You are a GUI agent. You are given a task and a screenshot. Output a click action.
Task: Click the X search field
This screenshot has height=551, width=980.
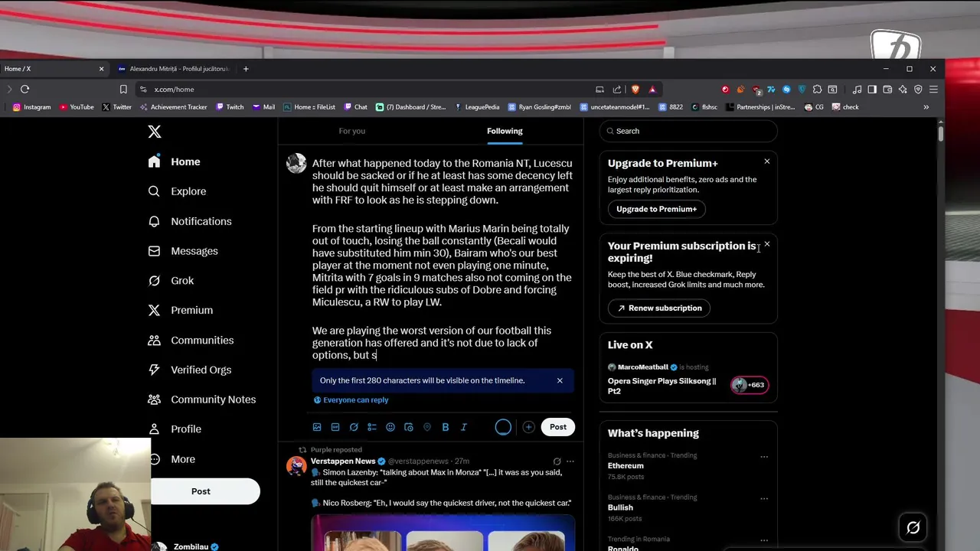tap(688, 131)
